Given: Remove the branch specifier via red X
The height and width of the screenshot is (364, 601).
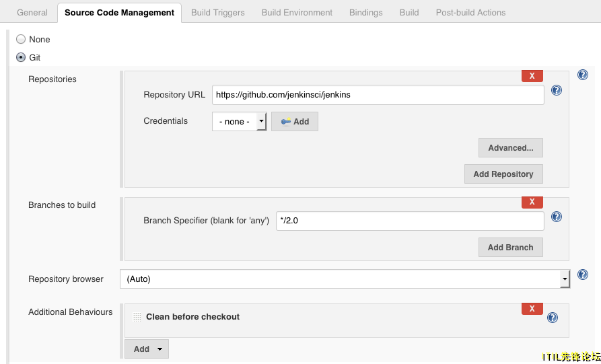Looking at the screenshot, I should pos(532,202).
